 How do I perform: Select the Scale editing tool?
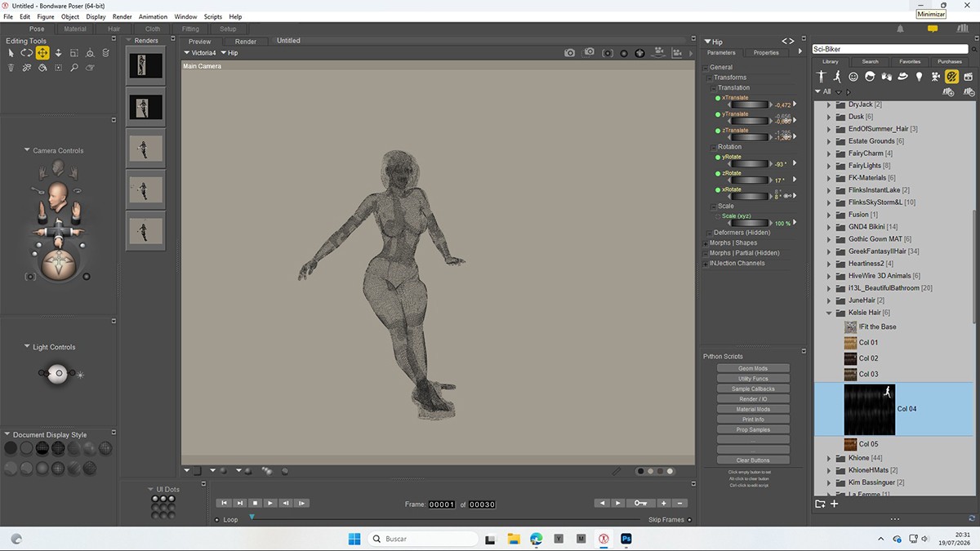tap(73, 53)
